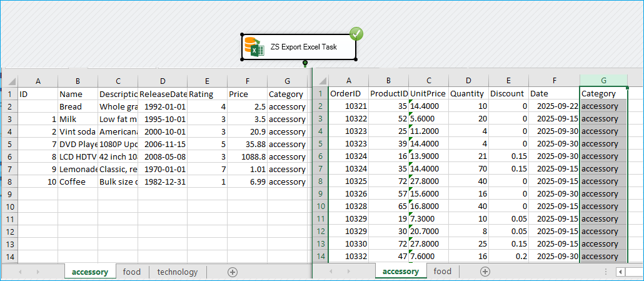The width and height of the screenshot is (644, 281).
Task: Click the ZS Export Excel Task database icon
Action: tap(254, 47)
